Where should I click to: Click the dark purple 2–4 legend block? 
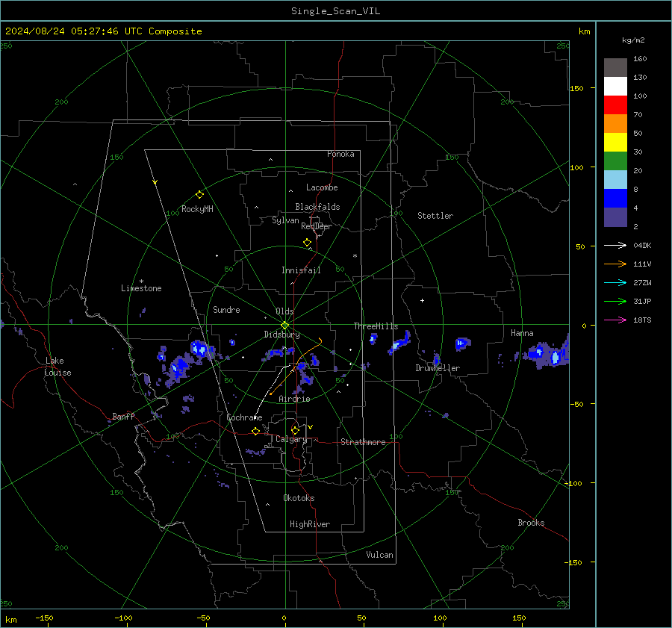(615, 217)
